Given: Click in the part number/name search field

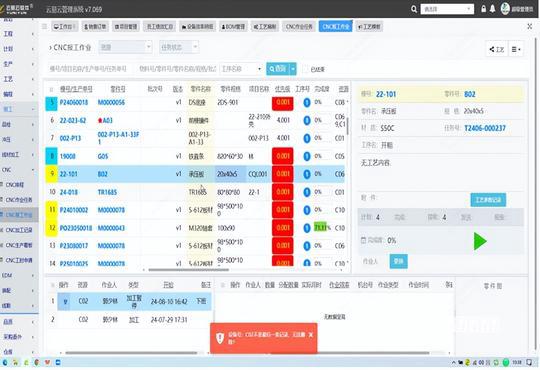Looking at the screenshot, I should (177, 69).
